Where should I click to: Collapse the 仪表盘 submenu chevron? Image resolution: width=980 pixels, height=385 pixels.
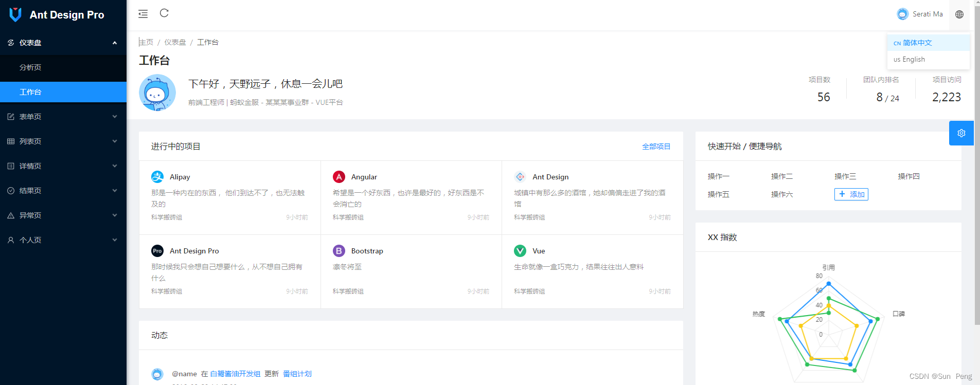click(115, 43)
